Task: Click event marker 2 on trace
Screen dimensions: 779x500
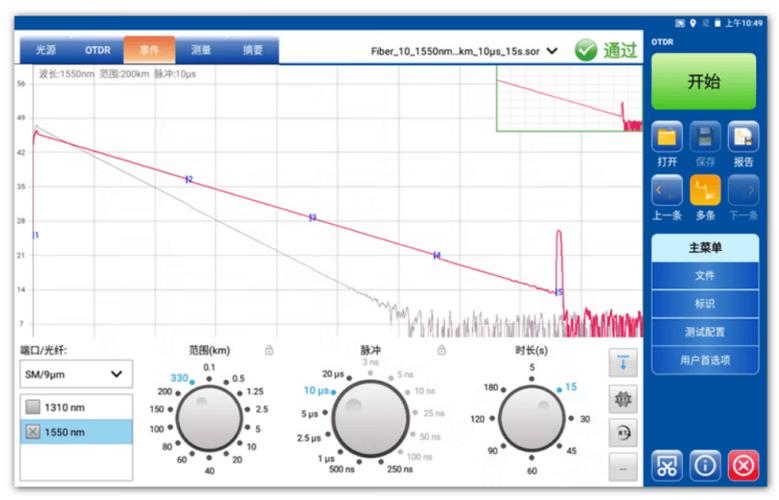Action: coord(189,179)
